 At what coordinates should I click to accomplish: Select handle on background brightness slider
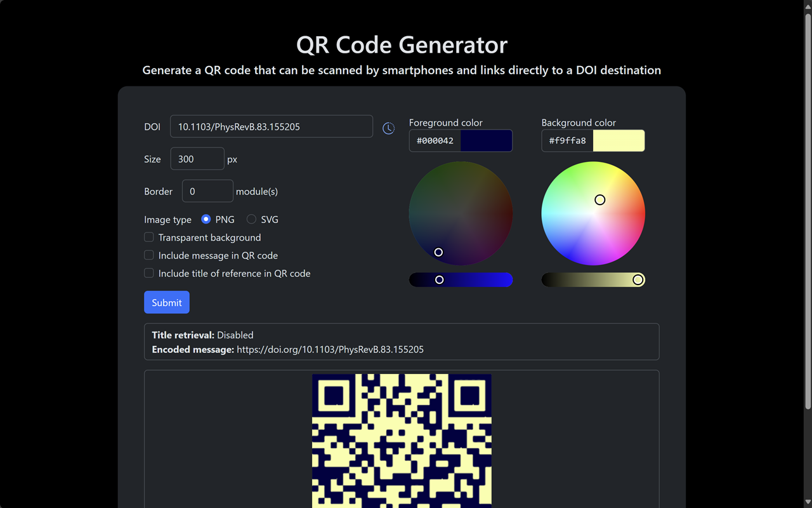(638, 279)
